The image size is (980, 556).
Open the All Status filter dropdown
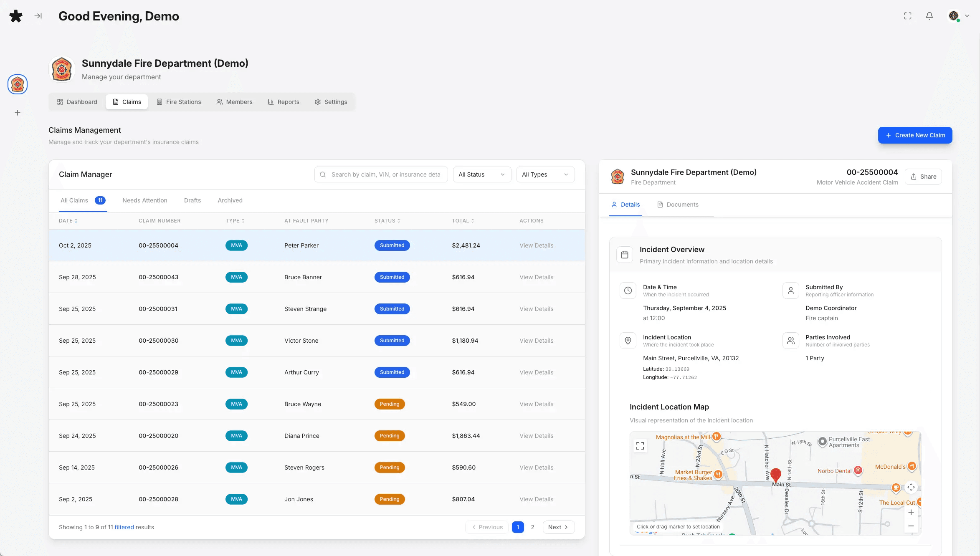(482, 174)
